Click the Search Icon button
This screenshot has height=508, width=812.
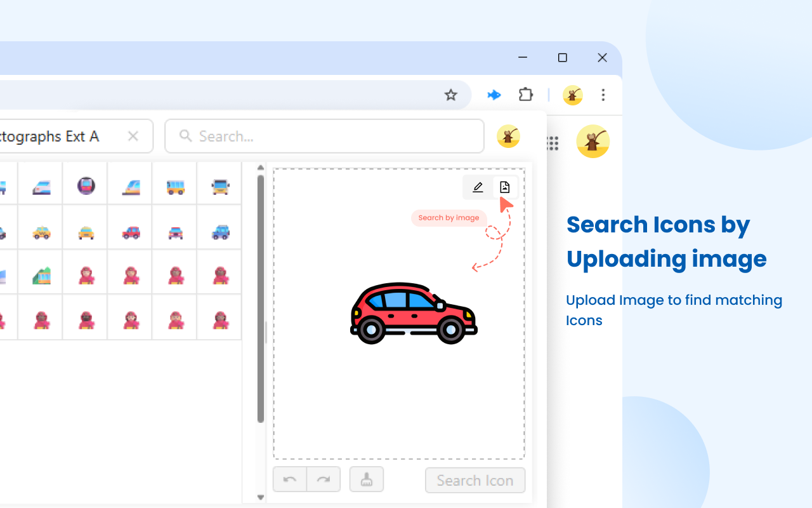click(x=475, y=480)
